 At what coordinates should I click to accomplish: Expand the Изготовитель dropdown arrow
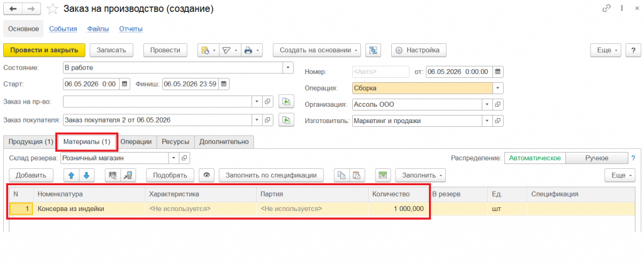pos(487,121)
